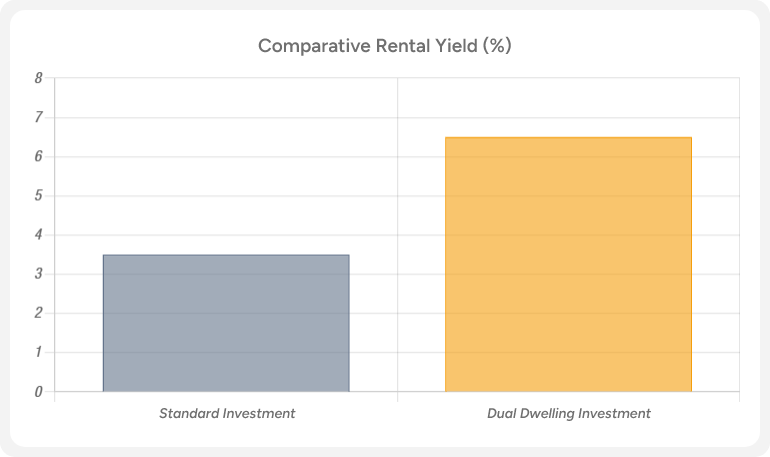Click the y-axis tick label 2
Viewport: 770px width, 457px height.
coord(38,313)
